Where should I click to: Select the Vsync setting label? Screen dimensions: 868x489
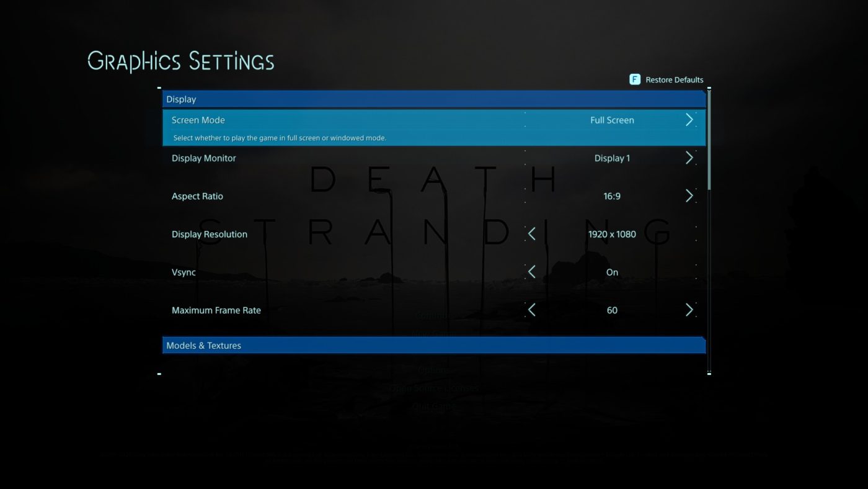[184, 272]
